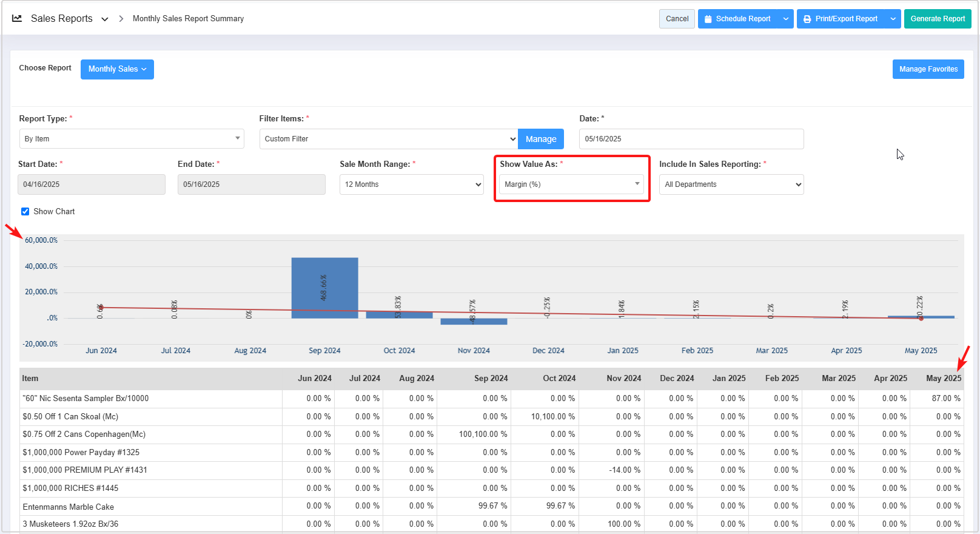Image resolution: width=980 pixels, height=534 pixels.
Task: Click the Manage filter button
Action: 540,139
